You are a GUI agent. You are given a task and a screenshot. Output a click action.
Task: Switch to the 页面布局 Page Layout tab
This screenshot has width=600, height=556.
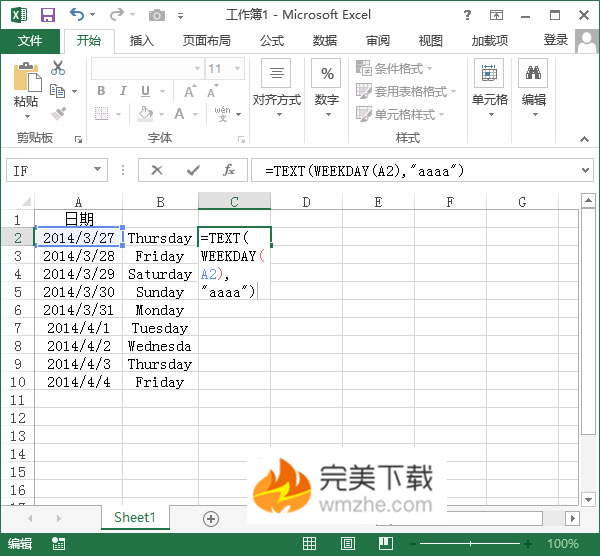207,41
